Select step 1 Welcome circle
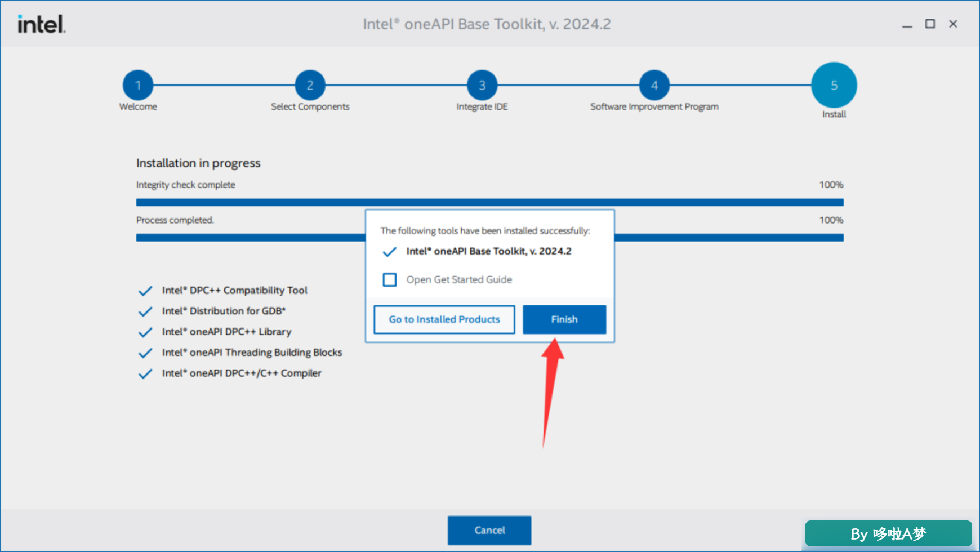Screen dimensions: 980x552 point(138,85)
